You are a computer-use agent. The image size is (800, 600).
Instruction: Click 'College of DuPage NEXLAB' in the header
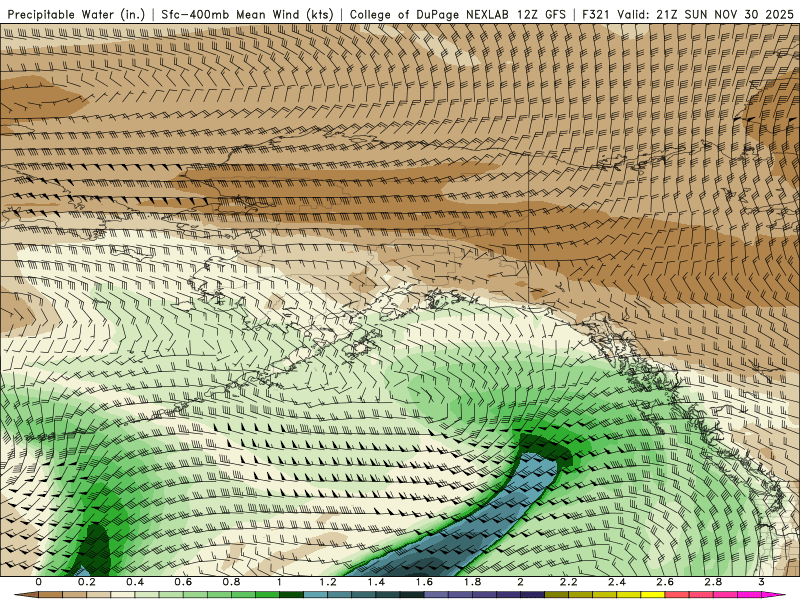tap(429, 15)
